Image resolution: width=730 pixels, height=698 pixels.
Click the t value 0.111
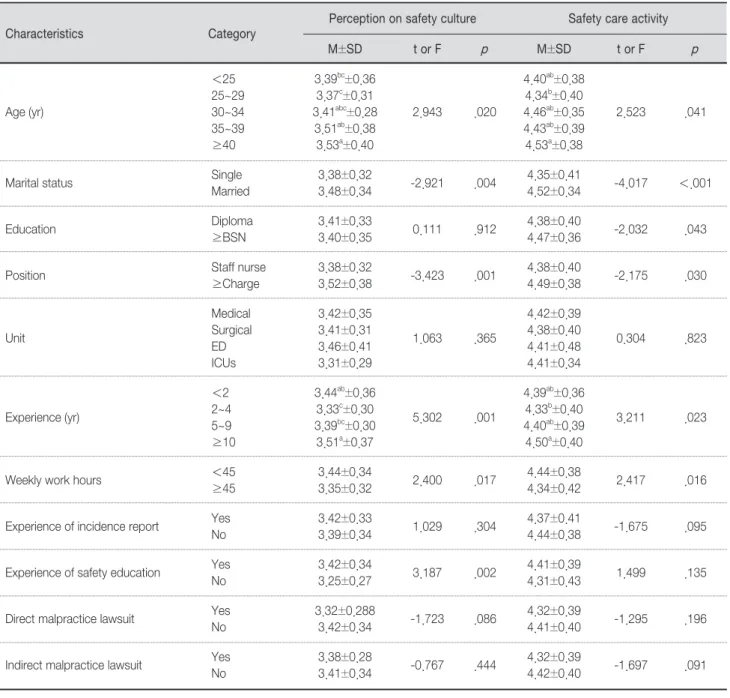click(x=427, y=229)
